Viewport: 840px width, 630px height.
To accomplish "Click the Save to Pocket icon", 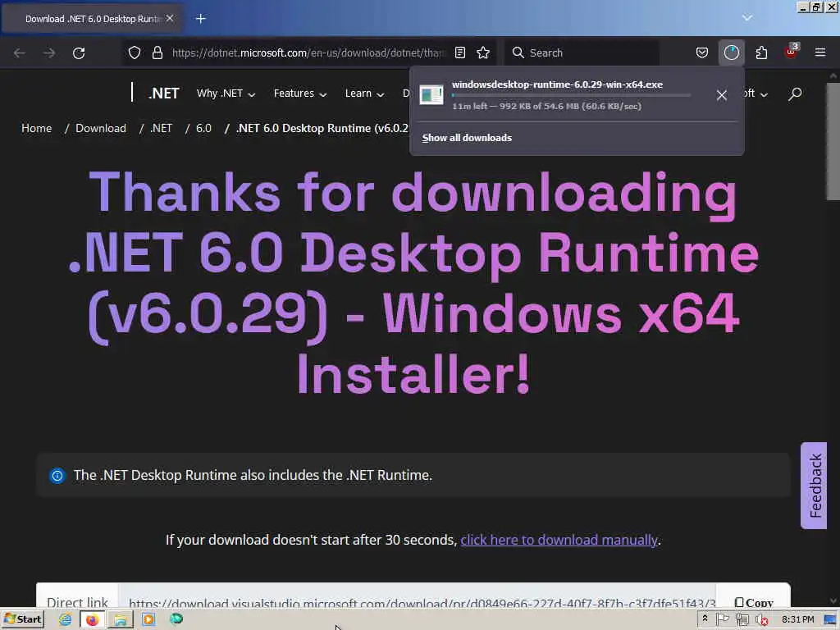I will (x=702, y=52).
